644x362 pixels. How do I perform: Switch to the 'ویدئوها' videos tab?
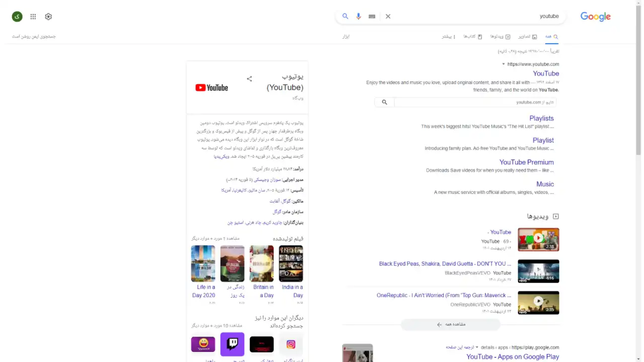[500, 37]
